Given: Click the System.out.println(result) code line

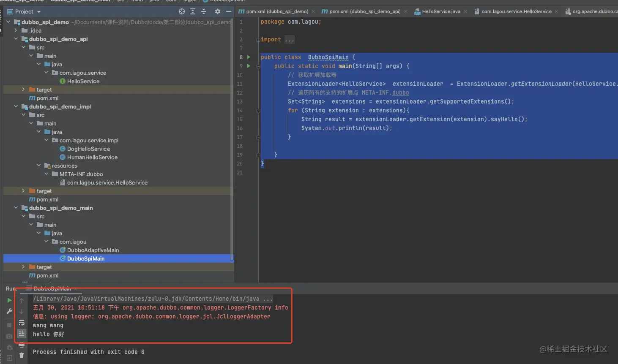Looking at the screenshot, I should coord(347,128).
